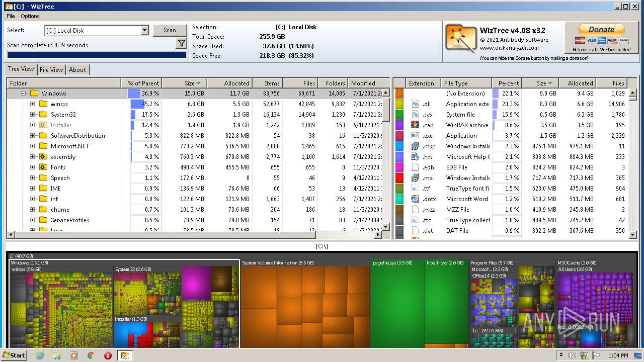This screenshot has width=644, height=362.
Task: Click the .exe application icon
Action: click(415, 136)
